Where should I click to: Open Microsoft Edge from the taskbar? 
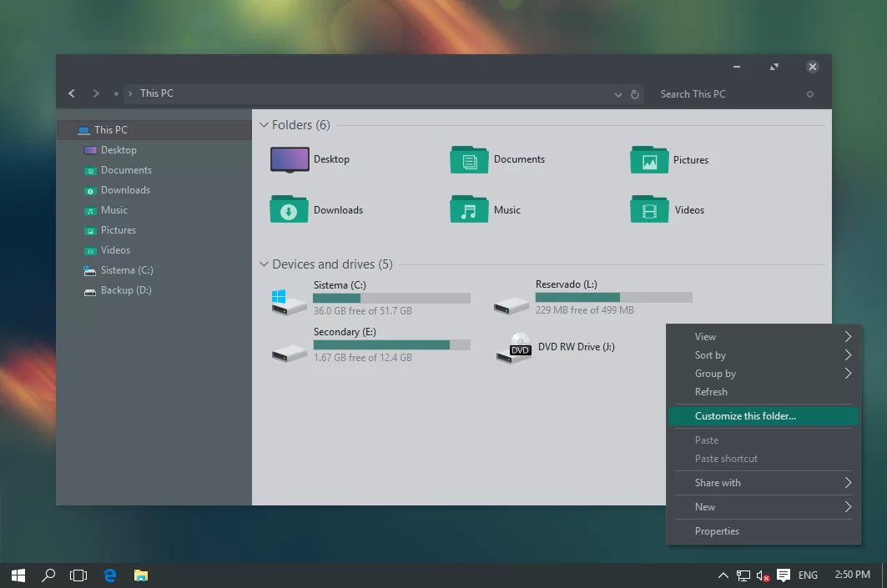(x=109, y=575)
